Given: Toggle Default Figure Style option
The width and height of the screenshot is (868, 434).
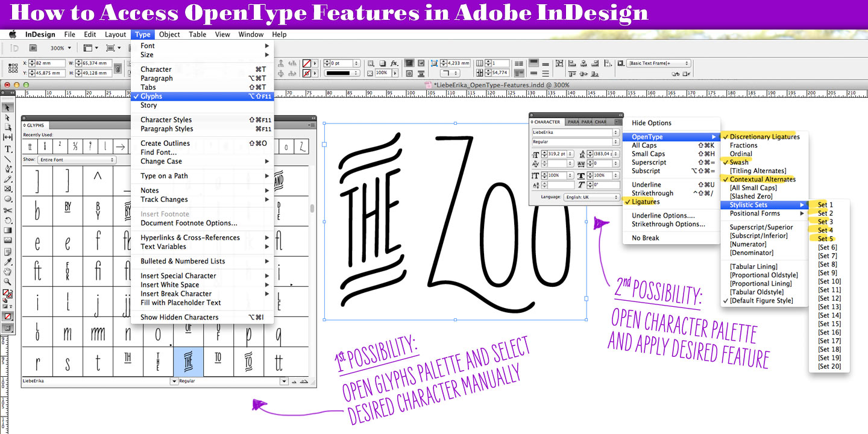Looking at the screenshot, I should point(764,300).
